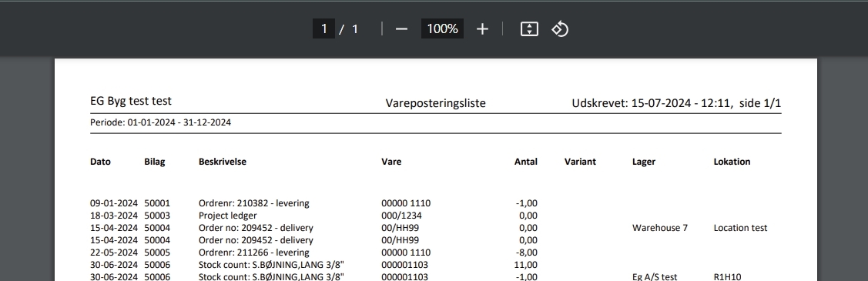Click the Beskrivelse column header
The width and height of the screenshot is (868, 281).
(223, 162)
